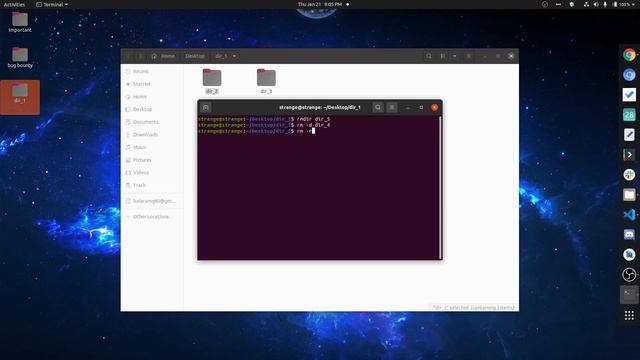The width and height of the screenshot is (640, 360).
Task: Launch Chromium from the dock
Action: coord(629,75)
